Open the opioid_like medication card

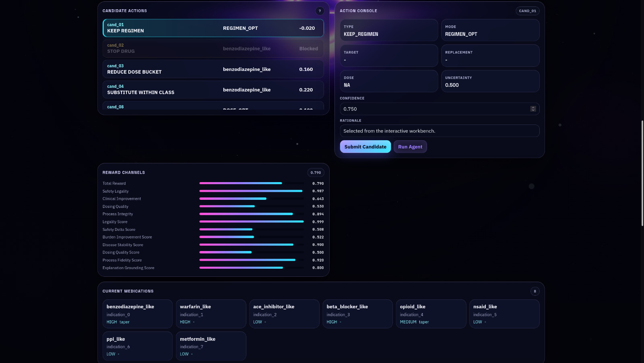click(431, 314)
